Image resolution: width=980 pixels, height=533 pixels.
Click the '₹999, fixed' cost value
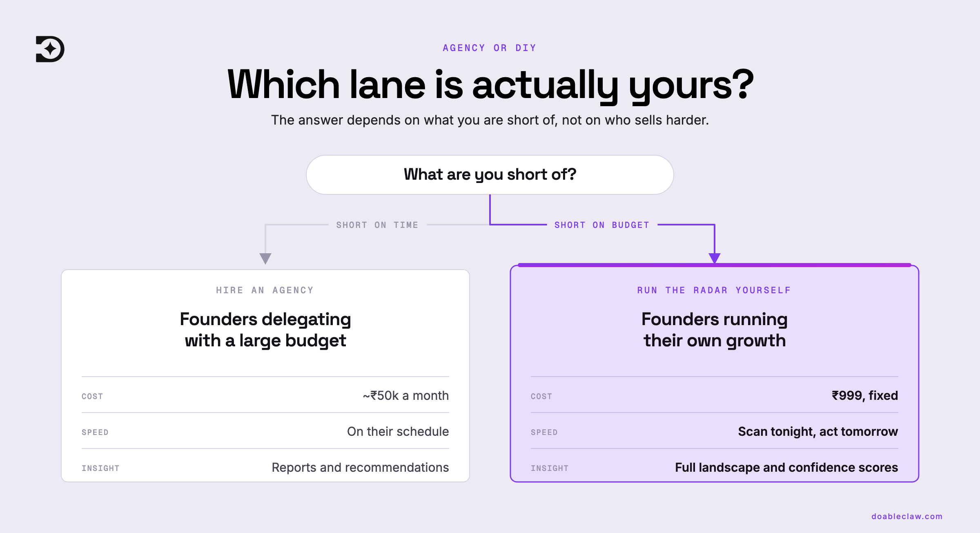click(865, 395)
